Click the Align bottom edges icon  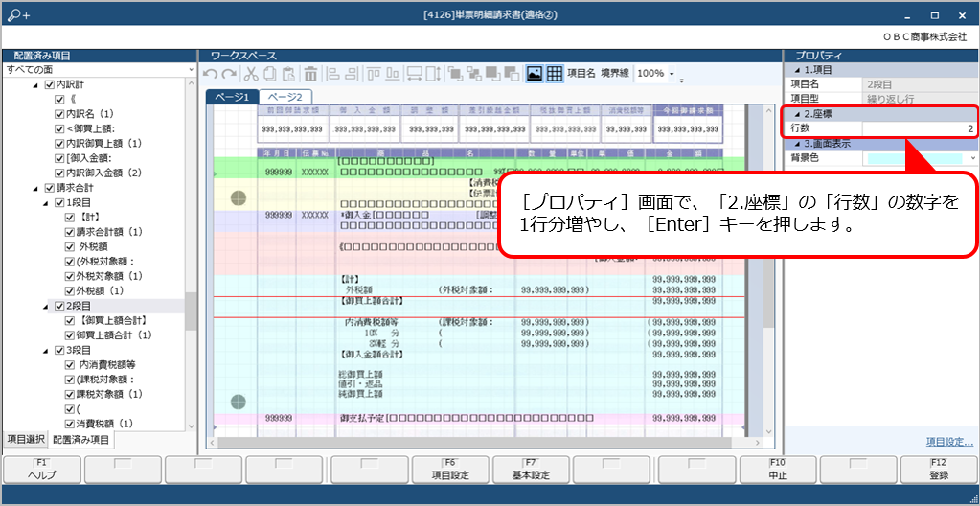(393, 74)
